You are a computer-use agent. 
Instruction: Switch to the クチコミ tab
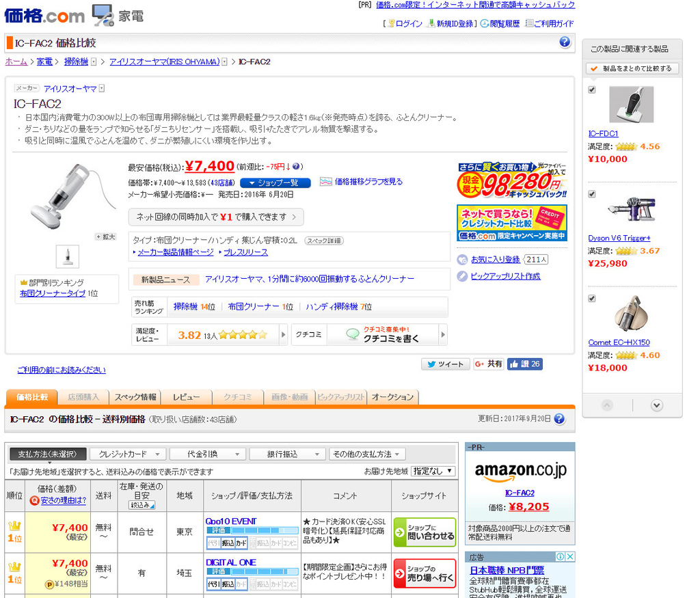237,397
